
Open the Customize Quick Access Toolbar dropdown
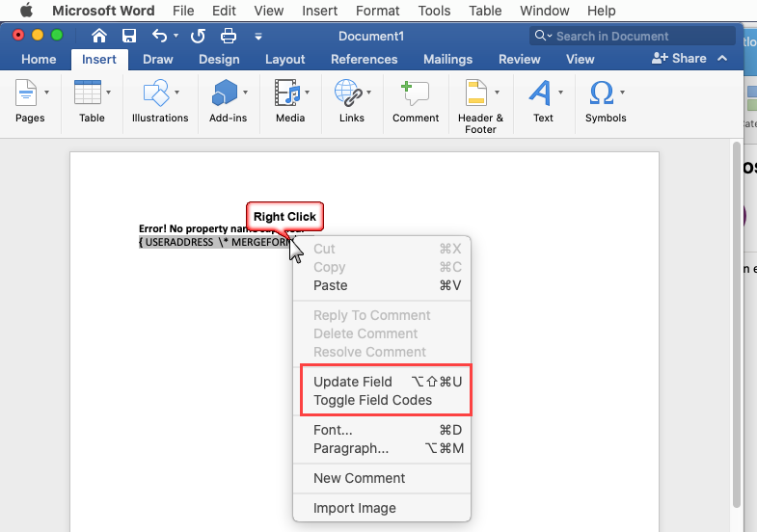click(x=258, y=37)
